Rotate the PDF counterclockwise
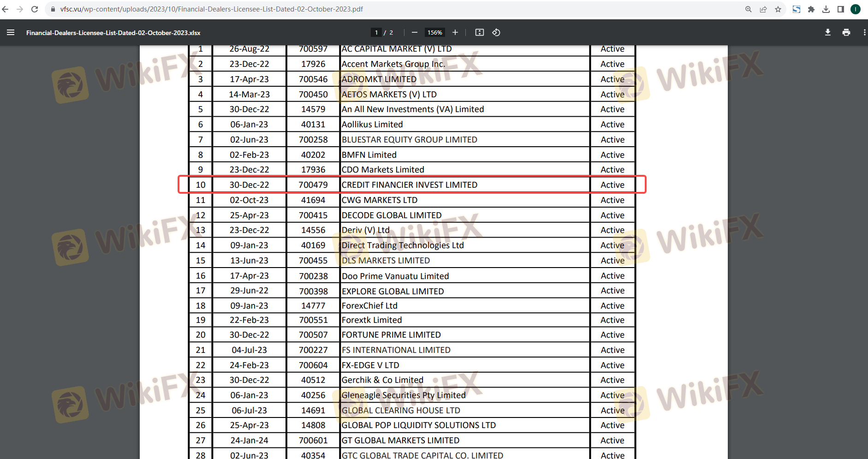Image resolution: width=868 pixels, height=459 pixels. 496,32
